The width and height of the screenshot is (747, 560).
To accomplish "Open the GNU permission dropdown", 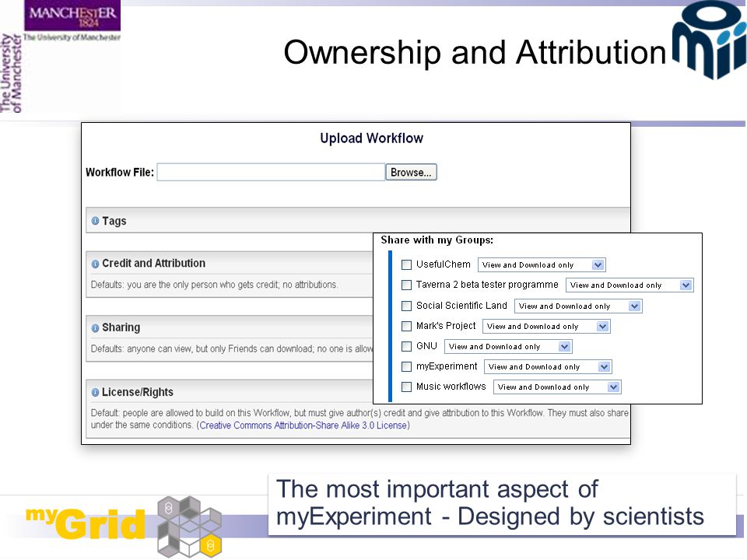I will 508,347.
